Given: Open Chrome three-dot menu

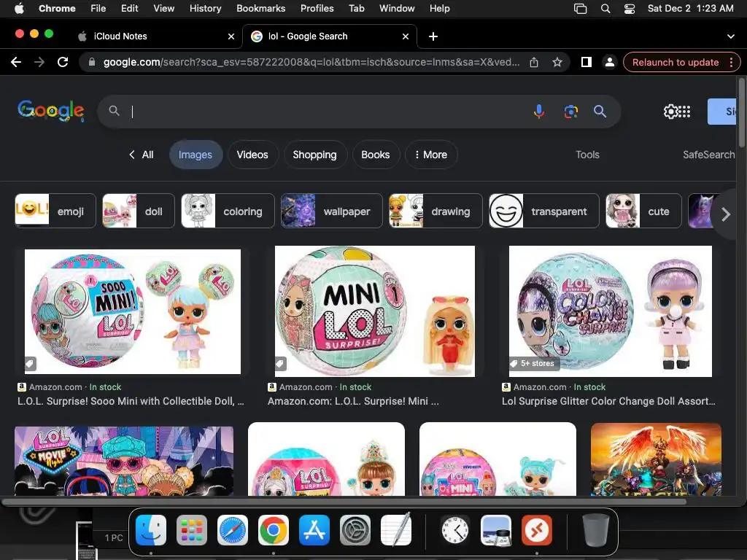Looking at the screenshot, I should click(731, 62).
